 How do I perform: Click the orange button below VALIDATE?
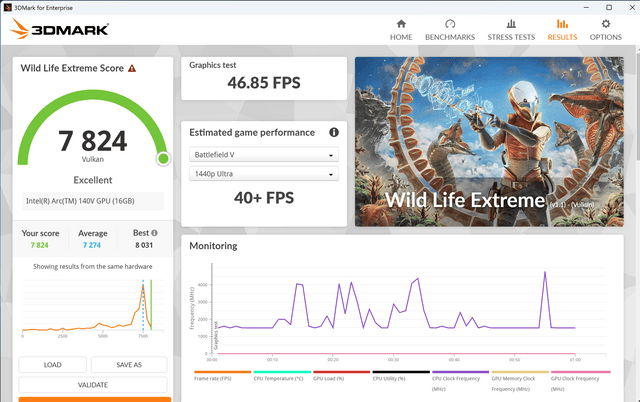pos(95,399)
